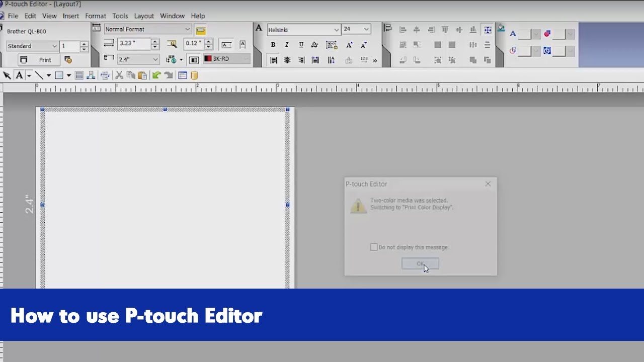
Task: Expand the Text tool options arrow
Action: pyautogui.click(x=29, y=76)
